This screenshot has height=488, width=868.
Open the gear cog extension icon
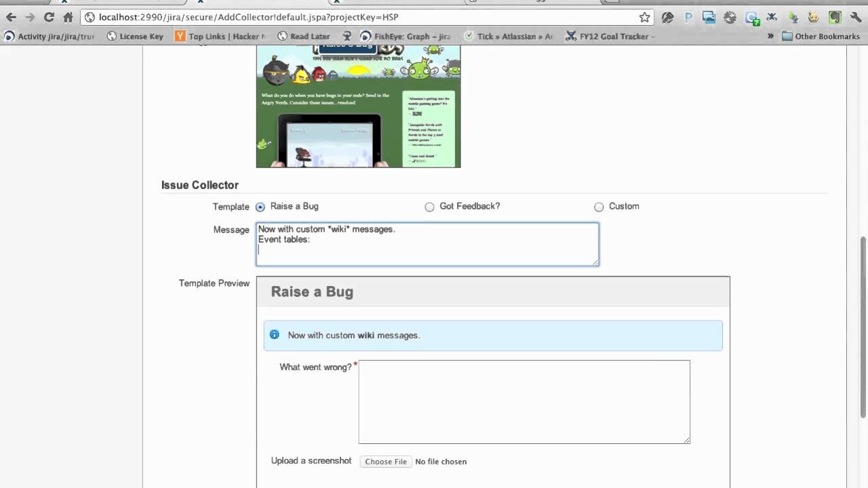pos(731,18)
